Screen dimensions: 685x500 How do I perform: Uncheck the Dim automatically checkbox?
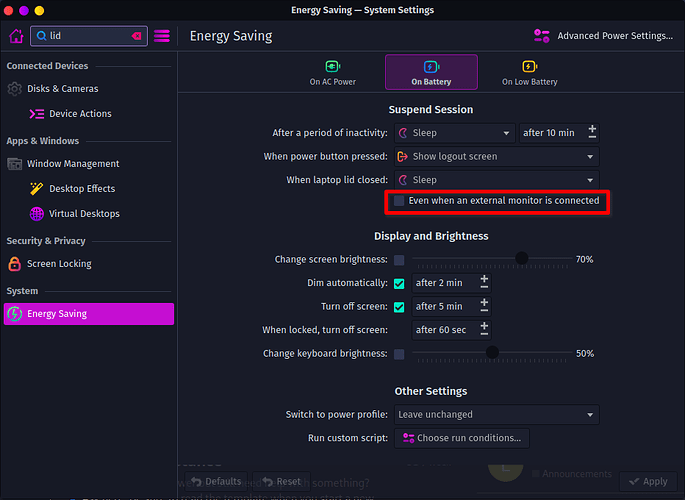coord(400,284)
